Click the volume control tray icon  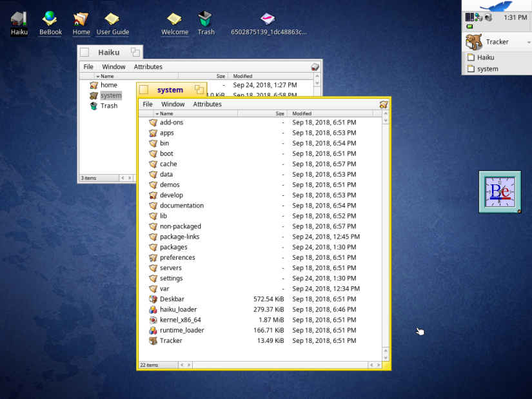point(488,17)
